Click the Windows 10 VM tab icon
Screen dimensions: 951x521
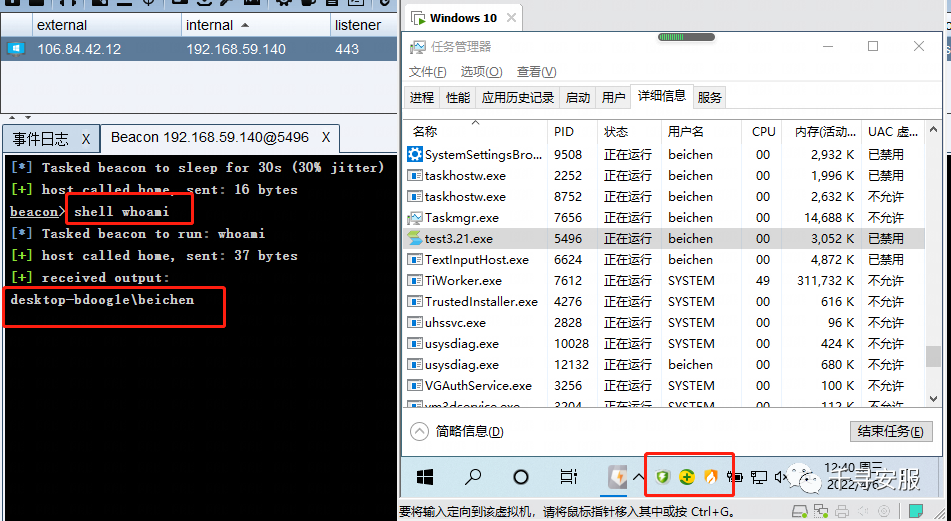coord(418,18)
